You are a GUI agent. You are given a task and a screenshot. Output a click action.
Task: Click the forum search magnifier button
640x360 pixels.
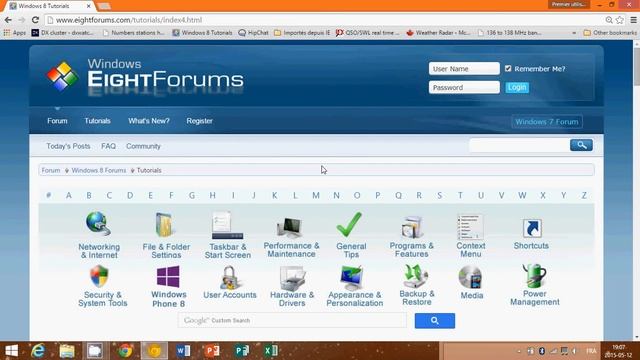[581, 145]
